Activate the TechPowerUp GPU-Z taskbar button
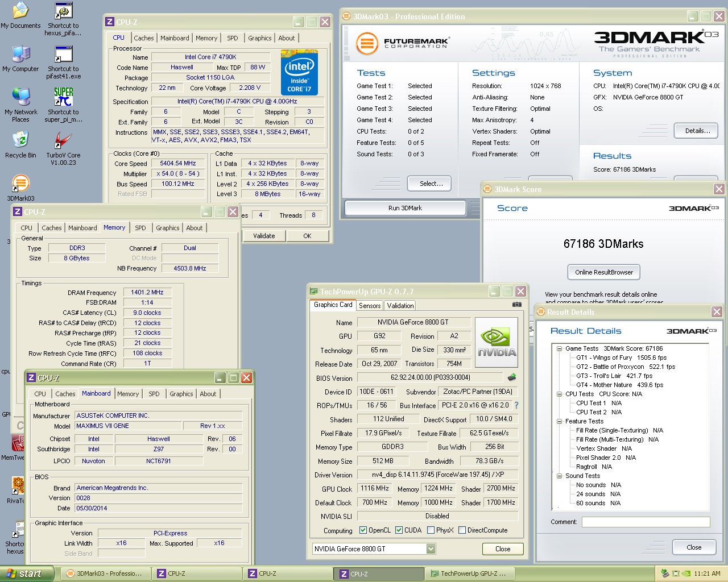This screenshot has width=728, height=582. click(x=469, y=573)
